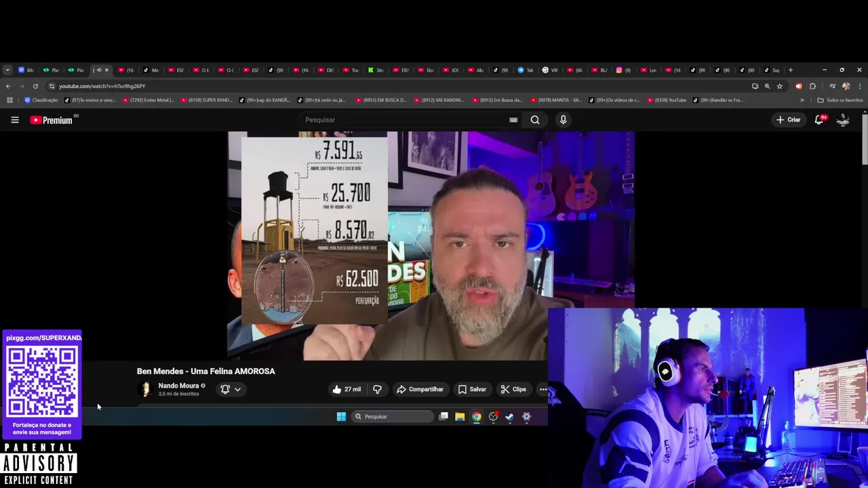View site information icon in address bar
This screenshot has width=868, height=488.
pyautogui.click(x=52, y=86)
